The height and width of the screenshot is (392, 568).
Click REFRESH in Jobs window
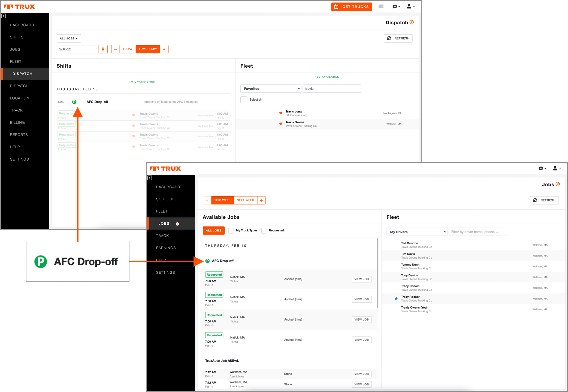[544, 200]
